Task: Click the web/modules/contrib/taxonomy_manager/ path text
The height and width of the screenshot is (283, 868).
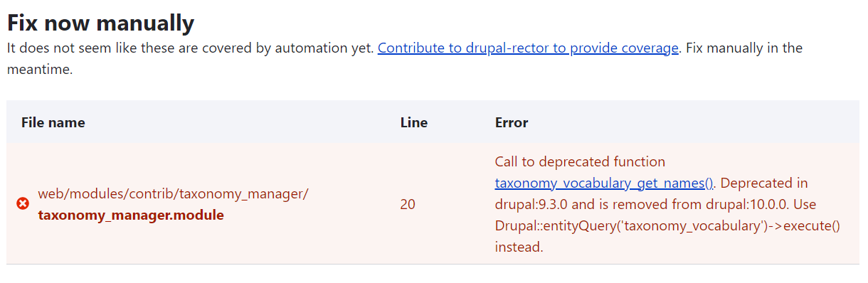Action: coord(173,193)
